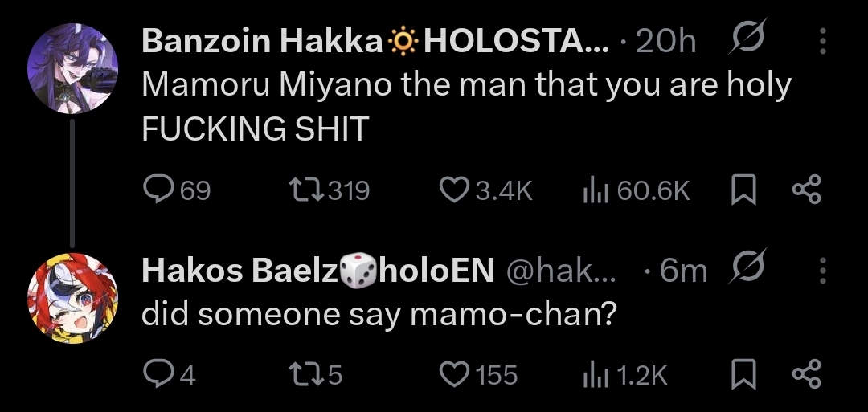Open more options on Hakos Baelz's reply
This screenshot has height=412, width=868.
[x=821, y=271]
